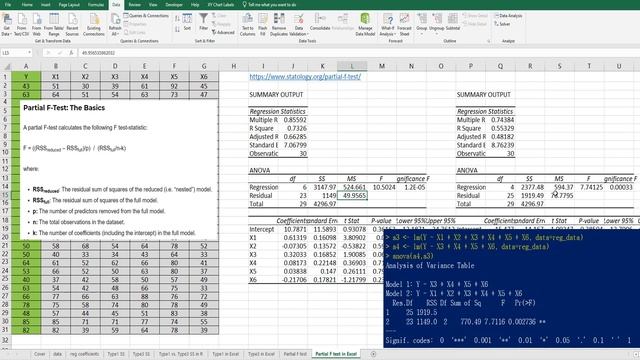Open What-If Analysis menu
This screenshot has height=360, width=640.
(387, 24)
